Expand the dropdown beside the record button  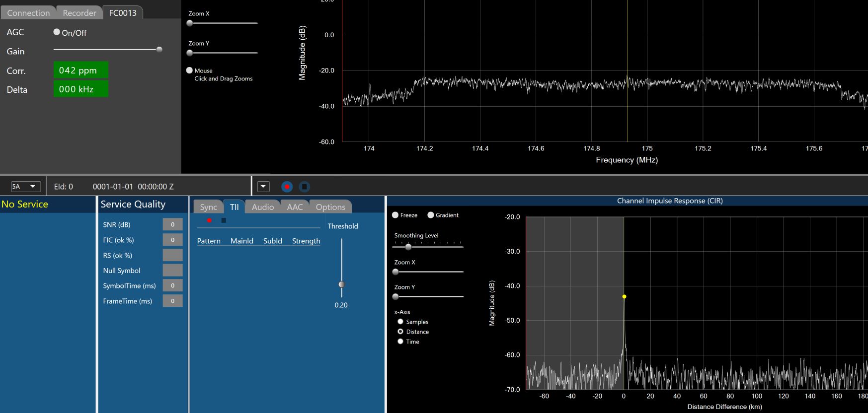tap(263, 187)
